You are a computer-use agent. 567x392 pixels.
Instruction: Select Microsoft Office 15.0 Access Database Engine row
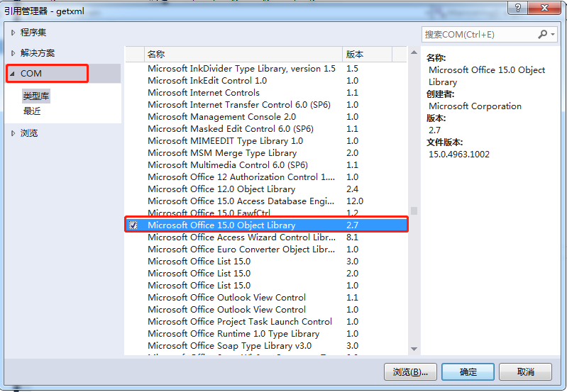tap(267, 201)
